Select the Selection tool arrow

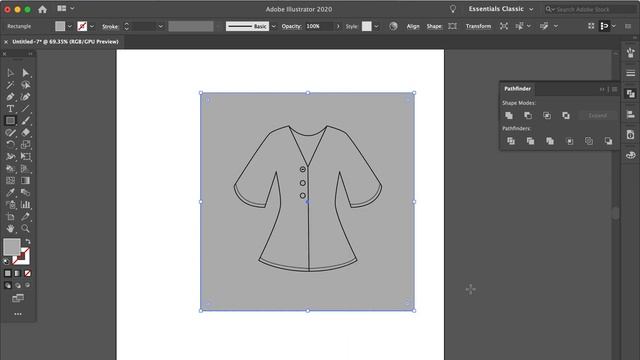[x=11, y=73]
